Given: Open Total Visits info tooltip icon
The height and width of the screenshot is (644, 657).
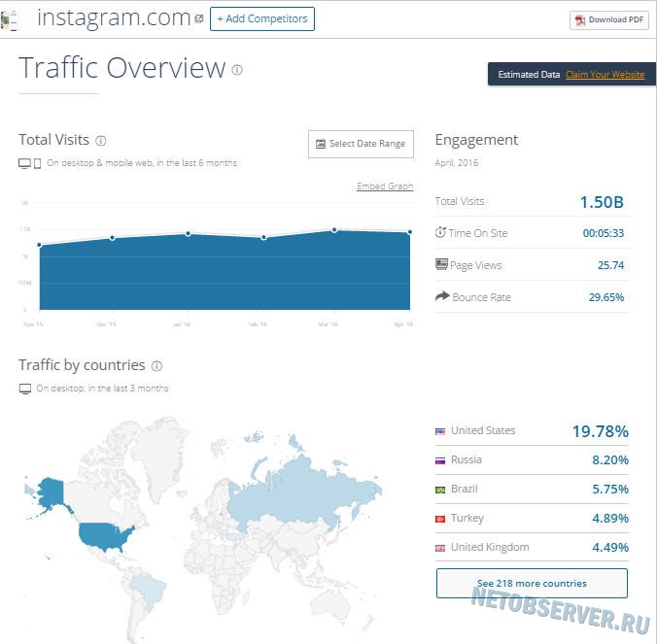Looking at the screenshot, I should point(100,141).
